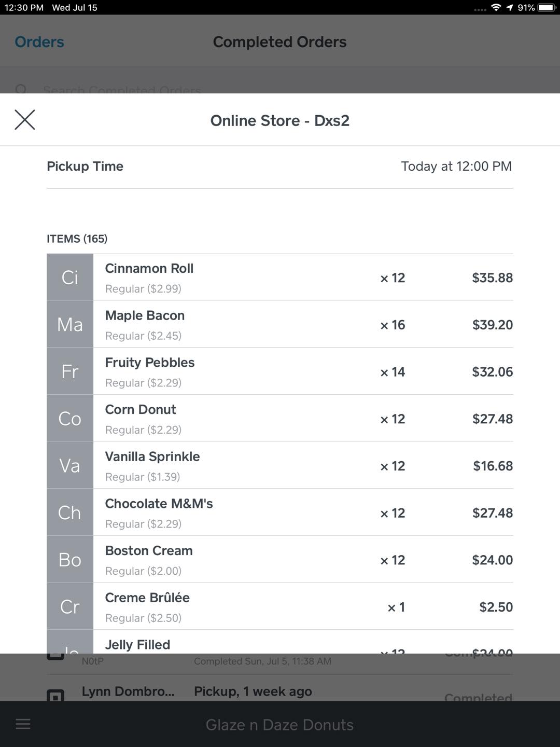Screen dimensions: 560x747
Task: Tap the Pickup Time row
Action: coord(280,167)
